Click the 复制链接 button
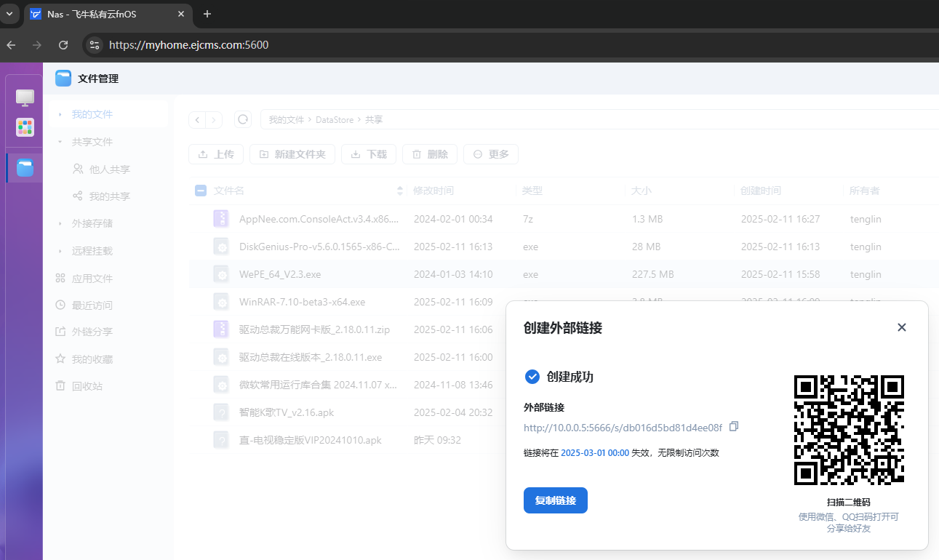 pyautogui.click(x=555, y=500)
